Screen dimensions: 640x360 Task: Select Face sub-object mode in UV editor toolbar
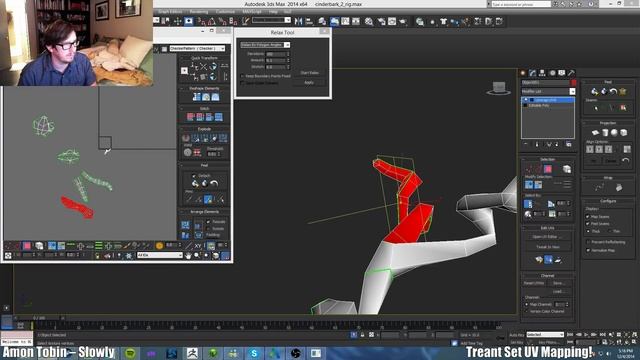pos(27,246)
